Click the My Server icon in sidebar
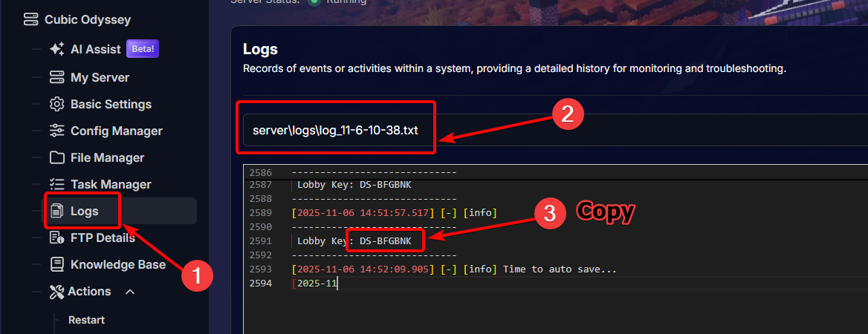The height and width of the screenshot is (334, 868). pyautogui.click(x=56, y=77)
